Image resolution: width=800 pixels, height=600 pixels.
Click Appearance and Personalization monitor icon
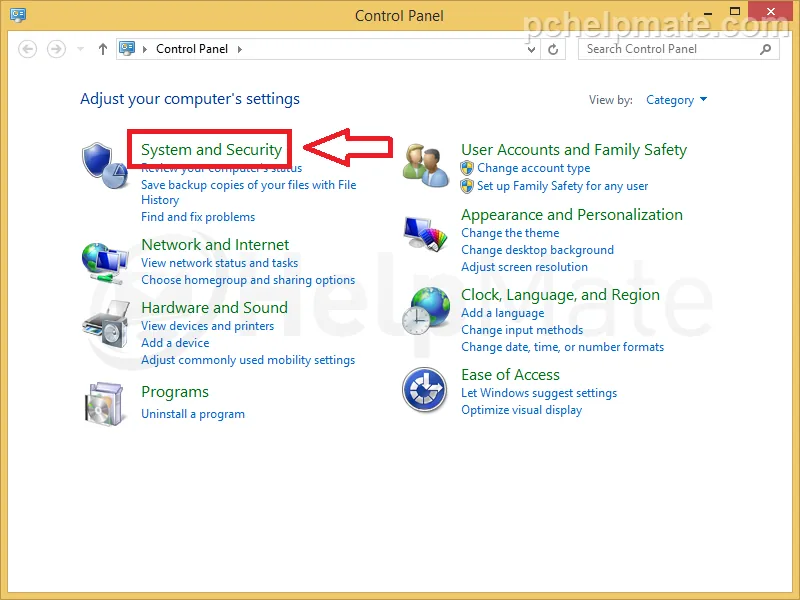tap(425, 234)
